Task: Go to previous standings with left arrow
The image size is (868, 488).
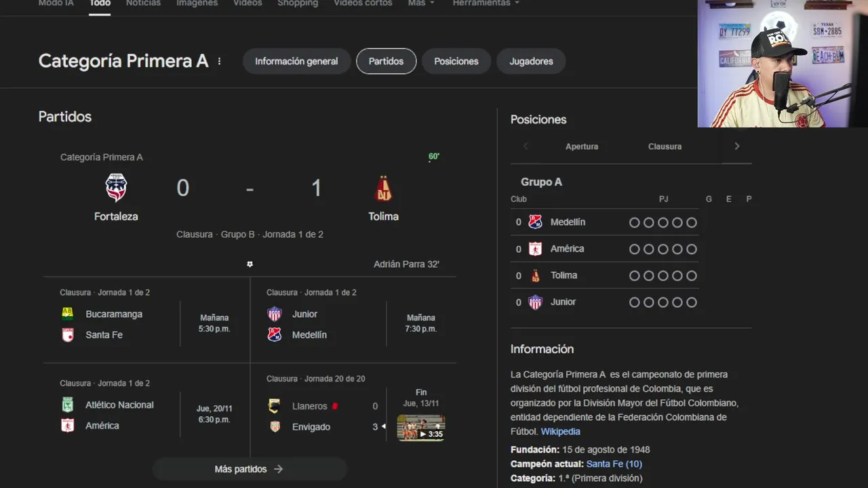Action: coord(526,146)
